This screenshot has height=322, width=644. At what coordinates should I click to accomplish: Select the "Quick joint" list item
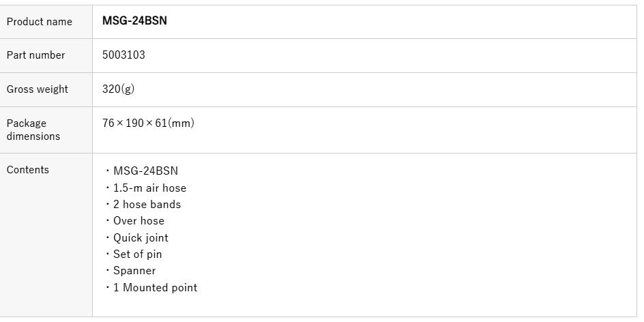pyautogui.click(x=141, y=237)
